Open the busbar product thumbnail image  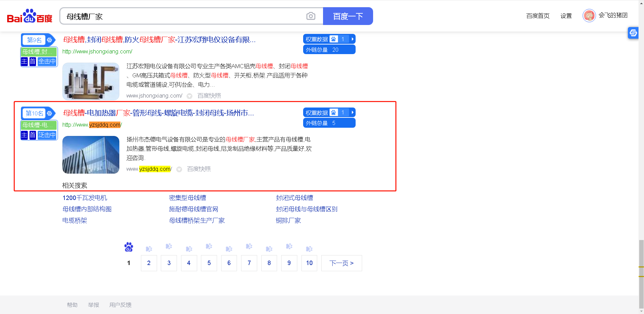91,81
